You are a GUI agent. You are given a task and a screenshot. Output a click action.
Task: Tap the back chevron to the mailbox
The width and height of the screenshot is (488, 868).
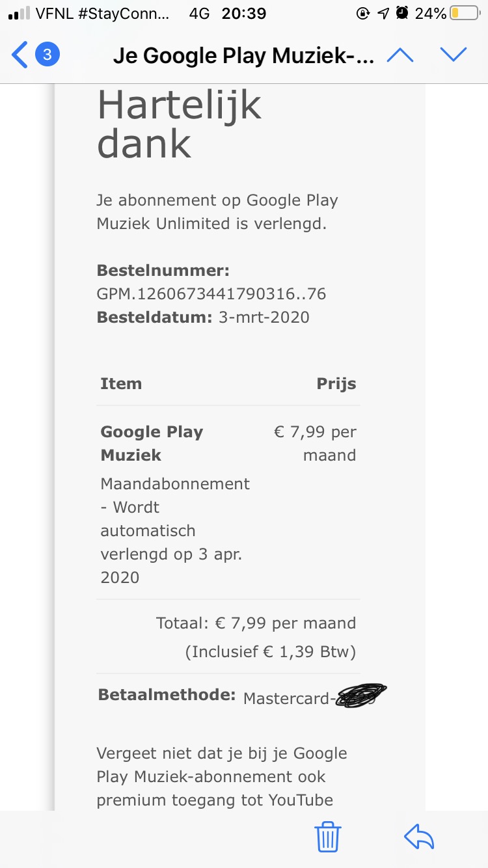click(20, 55)
